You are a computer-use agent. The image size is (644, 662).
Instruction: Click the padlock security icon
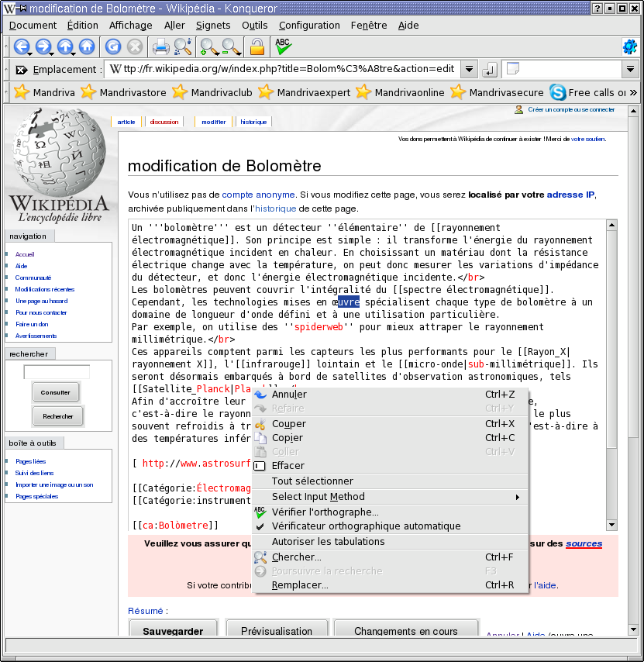[257, 47]
